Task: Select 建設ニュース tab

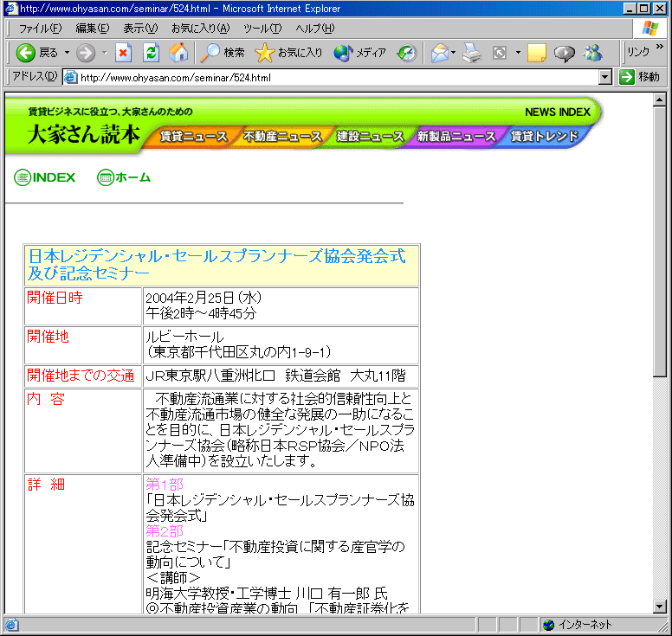Action: [x=371, y=137]
